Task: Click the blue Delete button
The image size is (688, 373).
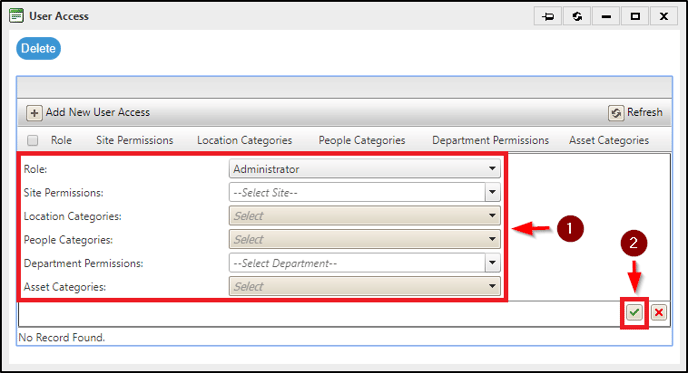Action: [x=39, y=48]
